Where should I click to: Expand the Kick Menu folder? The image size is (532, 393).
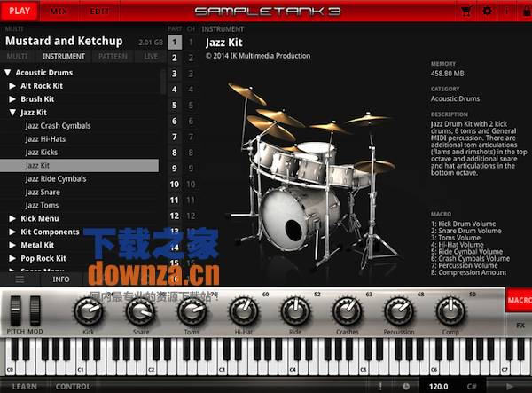point(12,218)
